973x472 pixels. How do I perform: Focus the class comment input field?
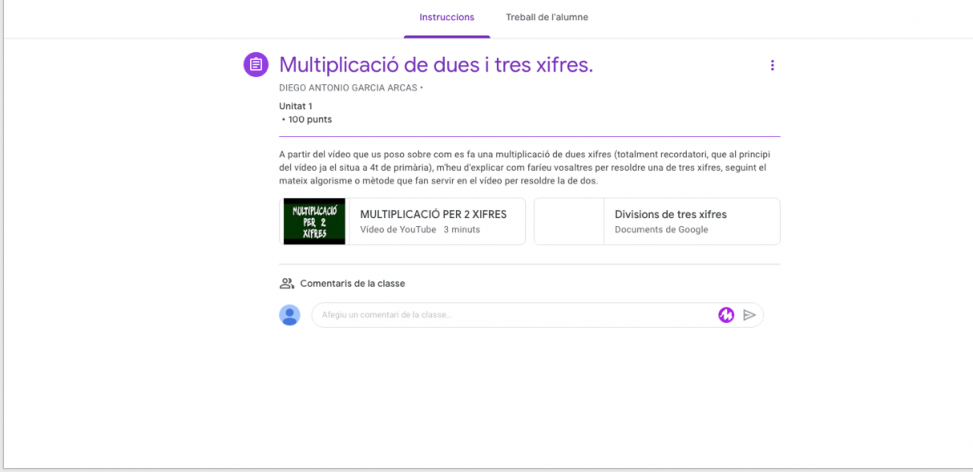tap(510, 315)
